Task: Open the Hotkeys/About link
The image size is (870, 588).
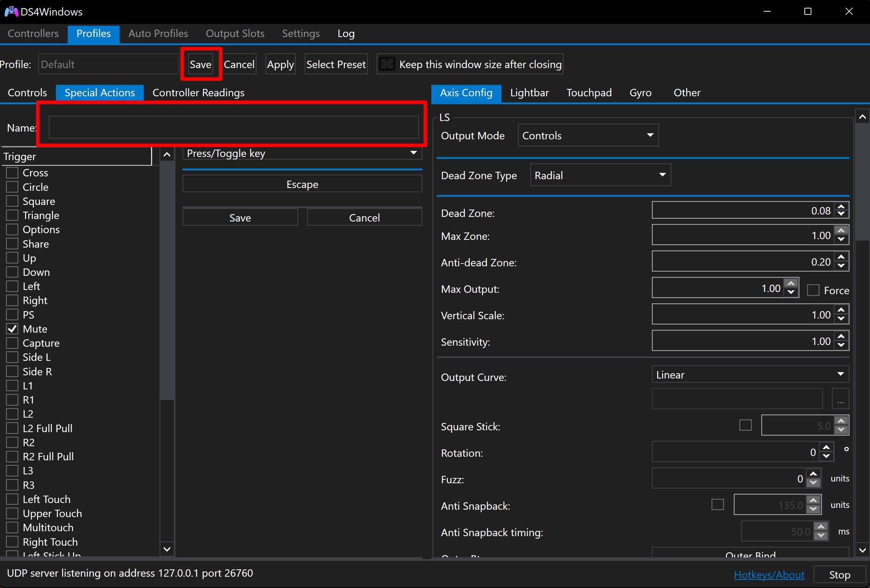Action: [769, 575]
